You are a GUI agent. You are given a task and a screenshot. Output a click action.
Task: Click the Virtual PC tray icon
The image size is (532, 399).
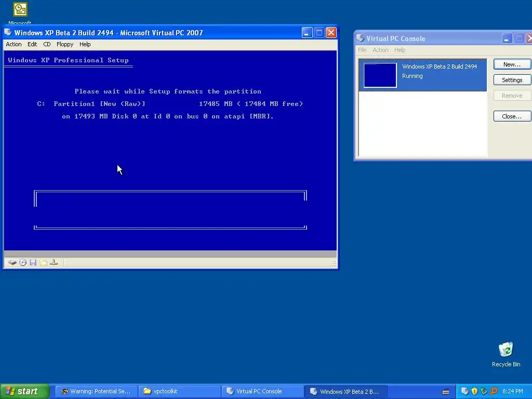[465, 391]
